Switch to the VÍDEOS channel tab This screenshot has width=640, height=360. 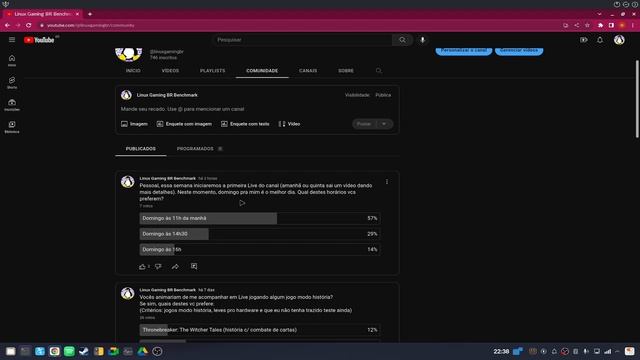pyautogui.click(x=170, y=71)
